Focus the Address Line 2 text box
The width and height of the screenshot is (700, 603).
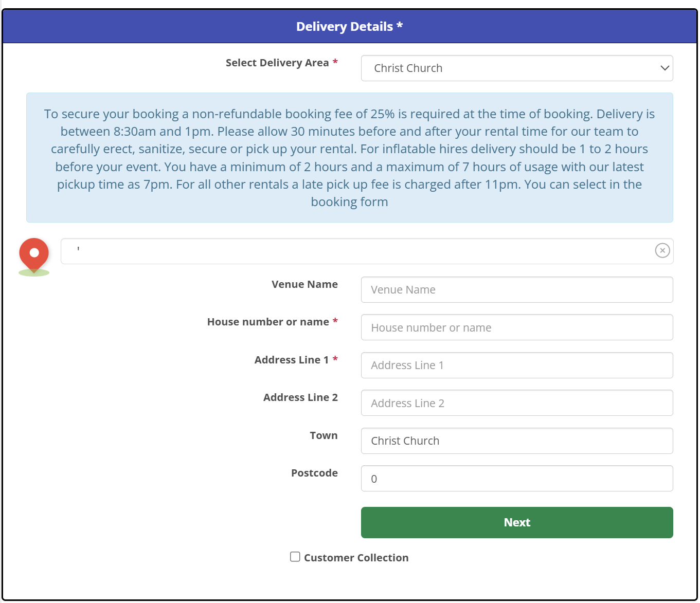pyautogui.click(x=516, y=403)
